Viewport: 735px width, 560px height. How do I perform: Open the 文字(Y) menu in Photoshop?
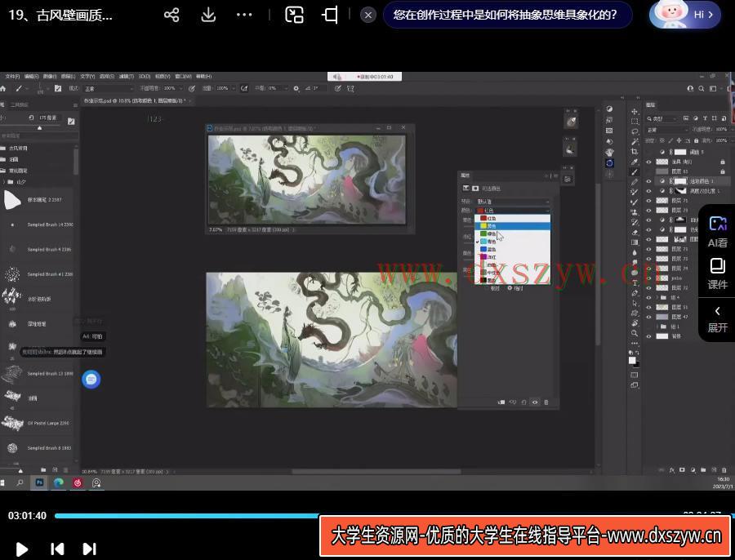(87, 76)
